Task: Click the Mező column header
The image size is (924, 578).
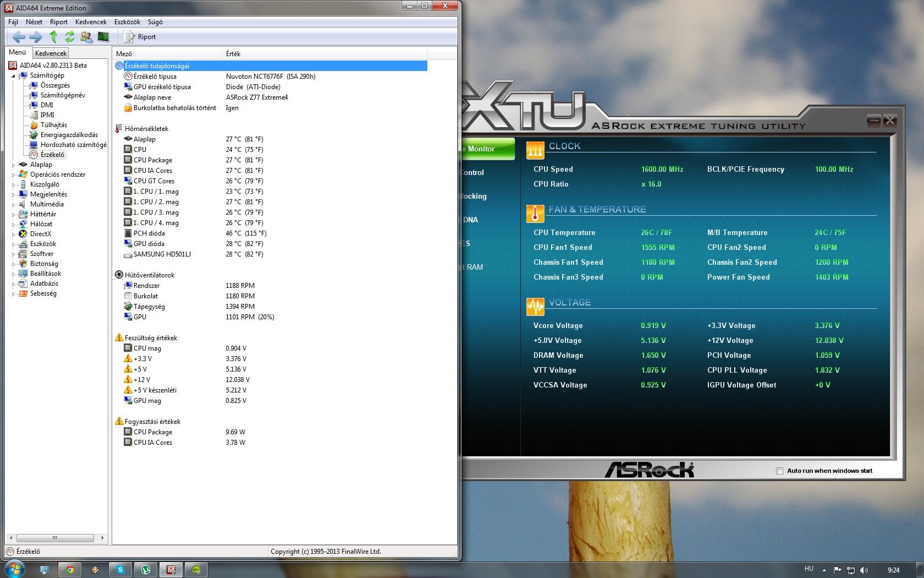Action: 168,53
